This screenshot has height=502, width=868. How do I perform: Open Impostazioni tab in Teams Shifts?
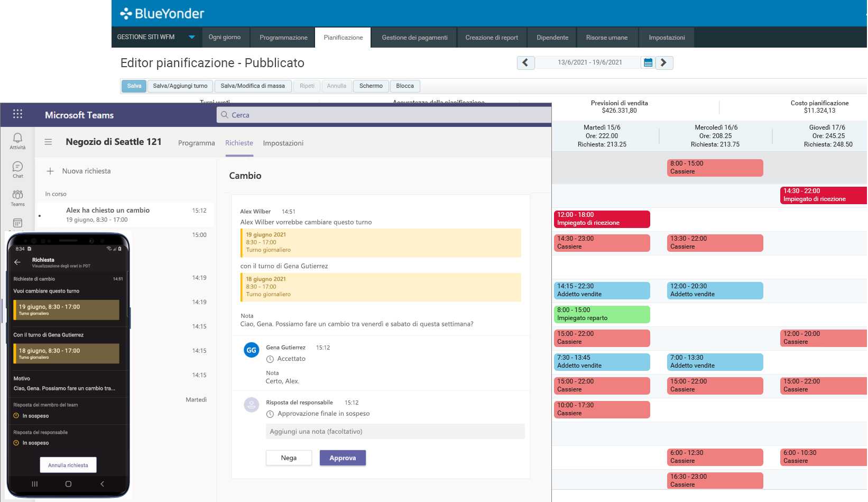[x=283, y=143]
